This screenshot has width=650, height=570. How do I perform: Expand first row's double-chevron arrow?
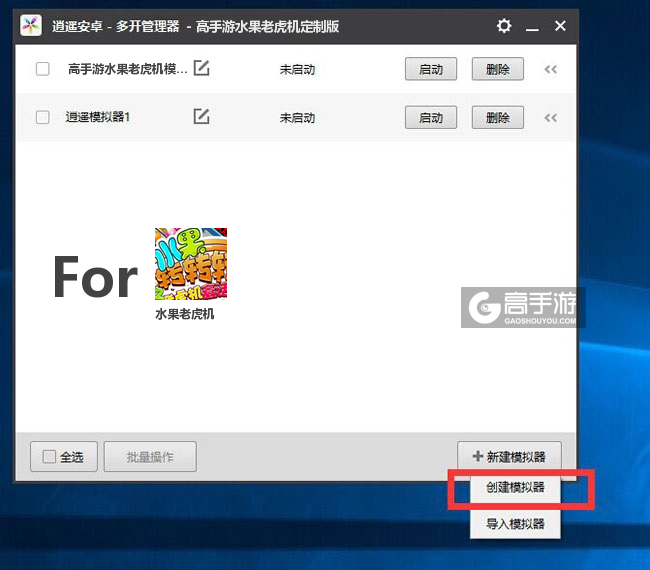(550, 70)
